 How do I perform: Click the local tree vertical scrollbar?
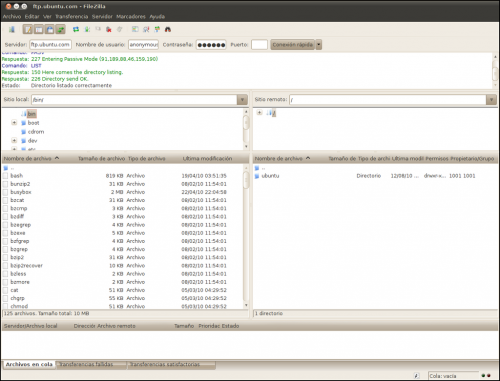click(x=246, y=129)
